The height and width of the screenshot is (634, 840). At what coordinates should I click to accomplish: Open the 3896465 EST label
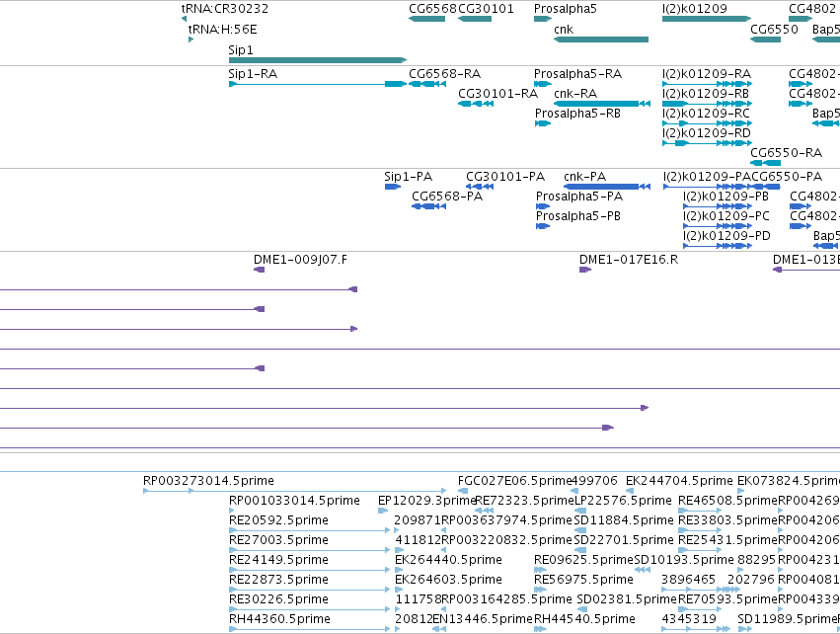tap(688, 580)
